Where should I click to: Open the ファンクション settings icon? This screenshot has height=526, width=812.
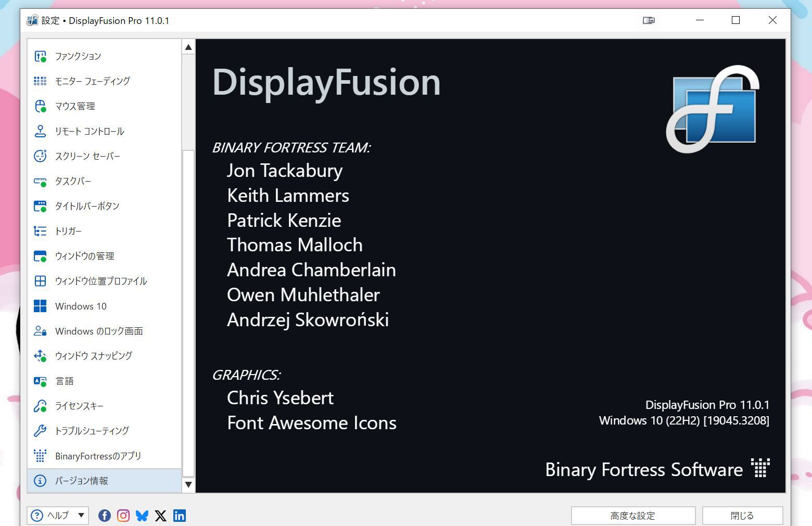pos(40,56)
